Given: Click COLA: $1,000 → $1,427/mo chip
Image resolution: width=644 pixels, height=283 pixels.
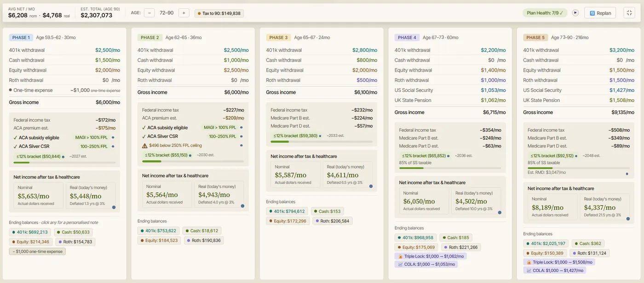Looking at the screenshot, I should (555, 270).
